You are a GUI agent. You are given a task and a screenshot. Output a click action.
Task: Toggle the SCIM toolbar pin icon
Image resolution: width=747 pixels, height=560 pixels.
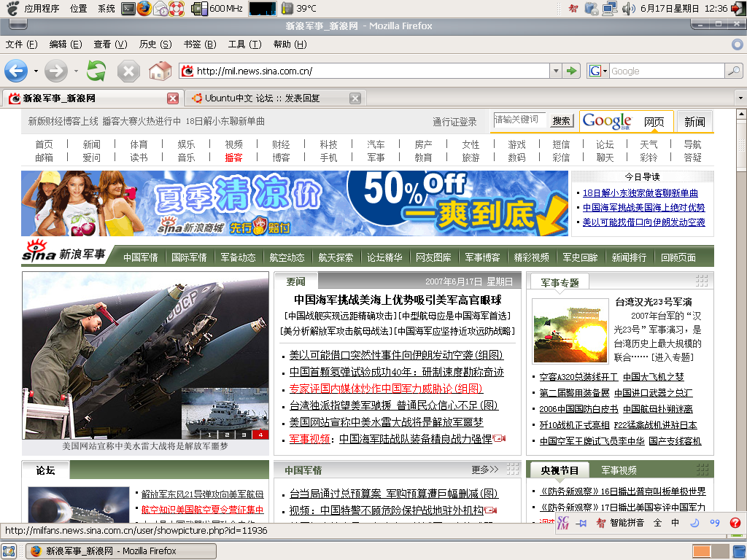point(581,523)
